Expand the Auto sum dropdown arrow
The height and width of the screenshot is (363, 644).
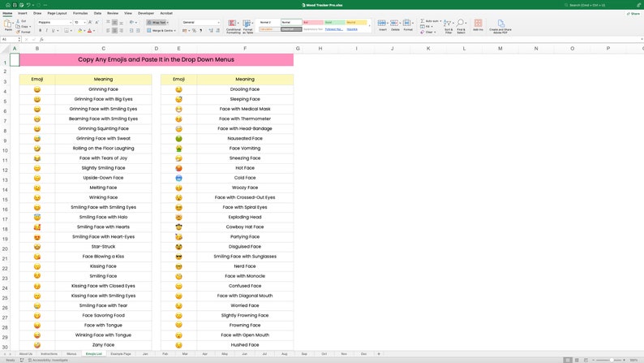pyautogui.click(x=440, y=21)
